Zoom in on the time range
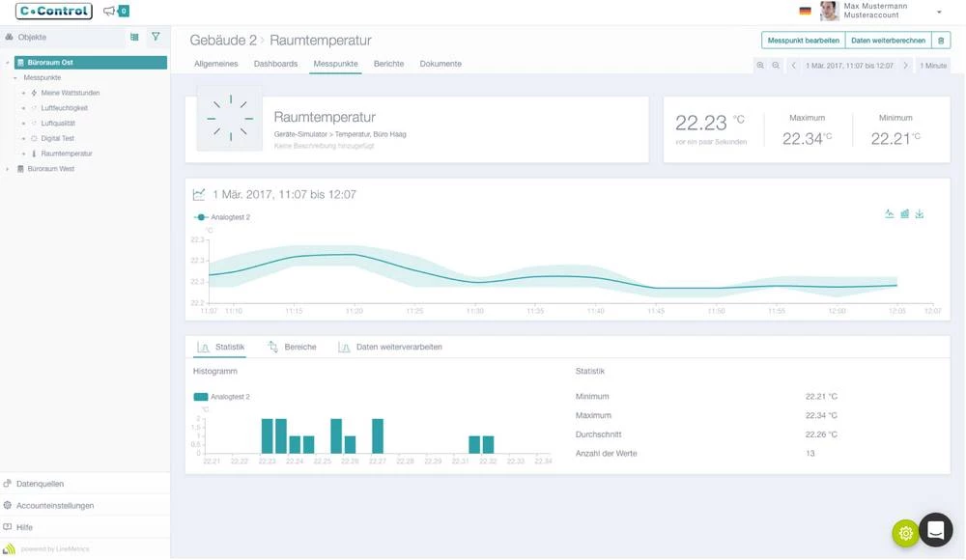This screenshot has height=560, width=966. click(x=760, y=65)
